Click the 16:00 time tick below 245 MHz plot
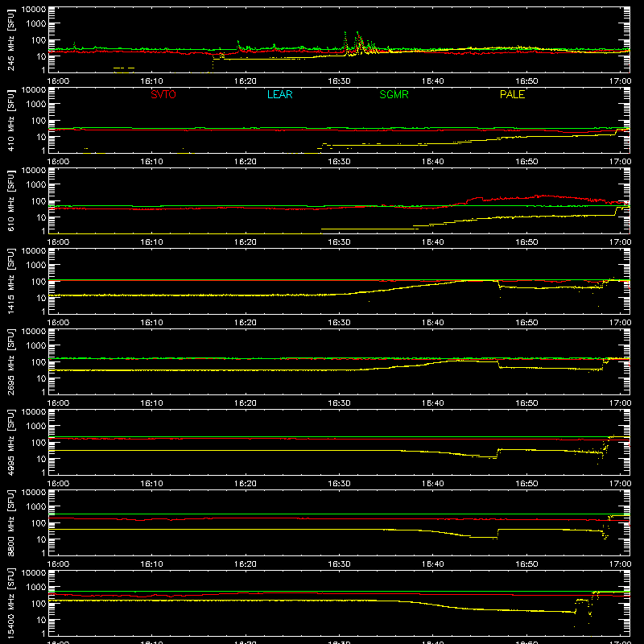 point(58,81)
